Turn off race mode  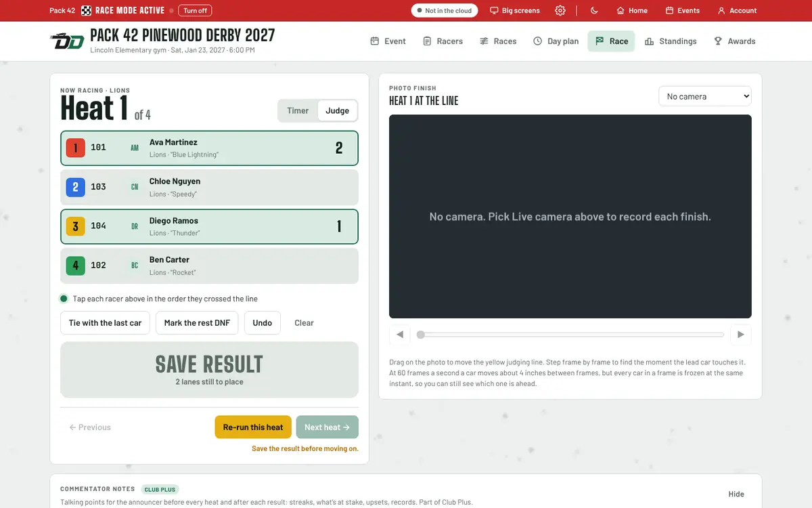tap(195, 10)
